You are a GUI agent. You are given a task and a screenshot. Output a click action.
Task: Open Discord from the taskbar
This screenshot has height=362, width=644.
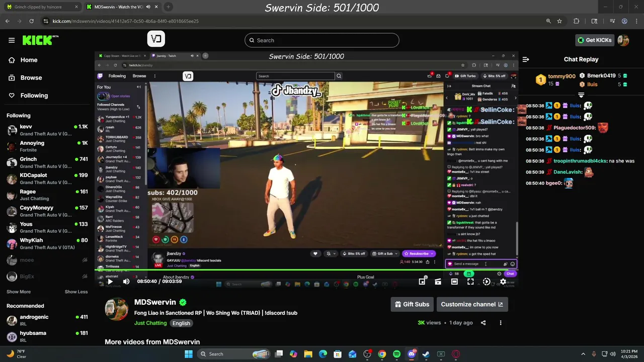click(x=412, y=354)
